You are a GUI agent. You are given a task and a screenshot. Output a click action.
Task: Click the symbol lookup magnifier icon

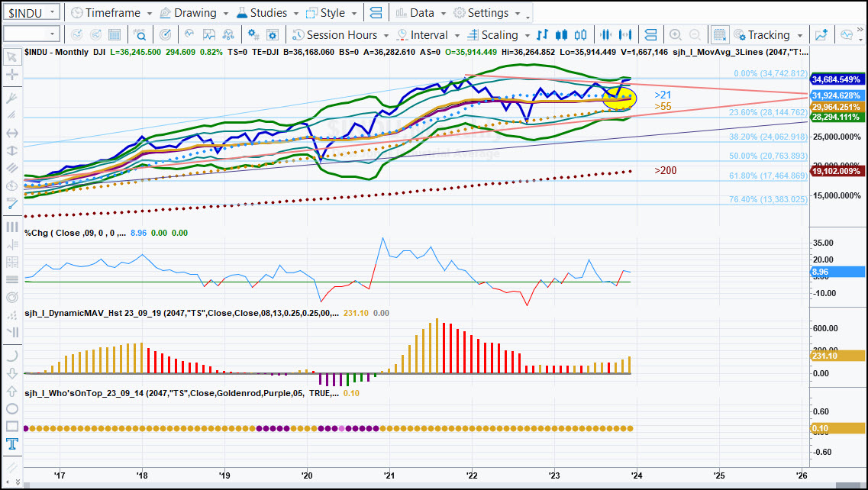tap(140, 35)
